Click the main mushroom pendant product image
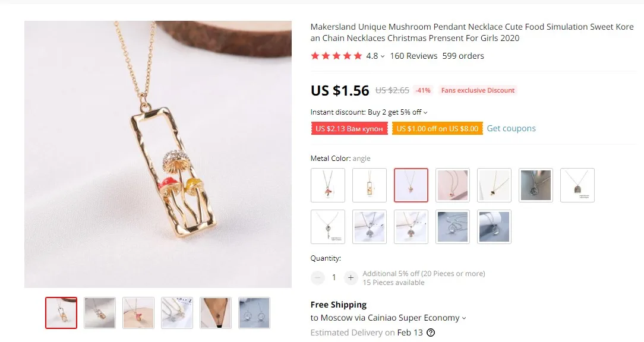644x342 pixels. tap(158, 154)
